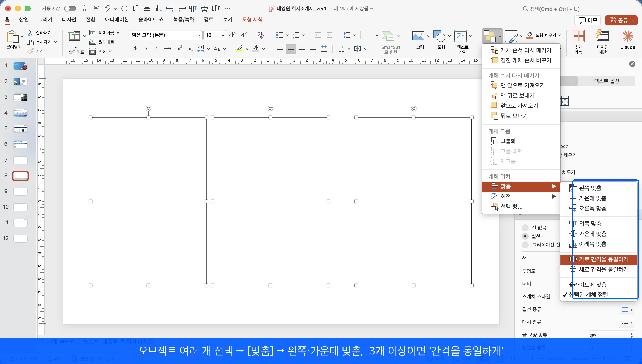Click the Share (공유) button
This screenshot has width=642, height=364.
pyautogui.click(x=621, y=20)
